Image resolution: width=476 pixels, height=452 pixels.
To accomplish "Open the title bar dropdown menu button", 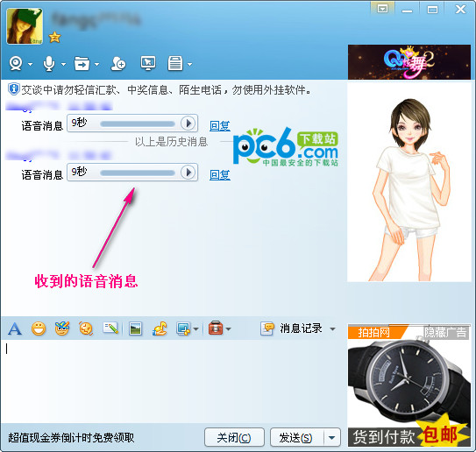I will coord(382,9).
